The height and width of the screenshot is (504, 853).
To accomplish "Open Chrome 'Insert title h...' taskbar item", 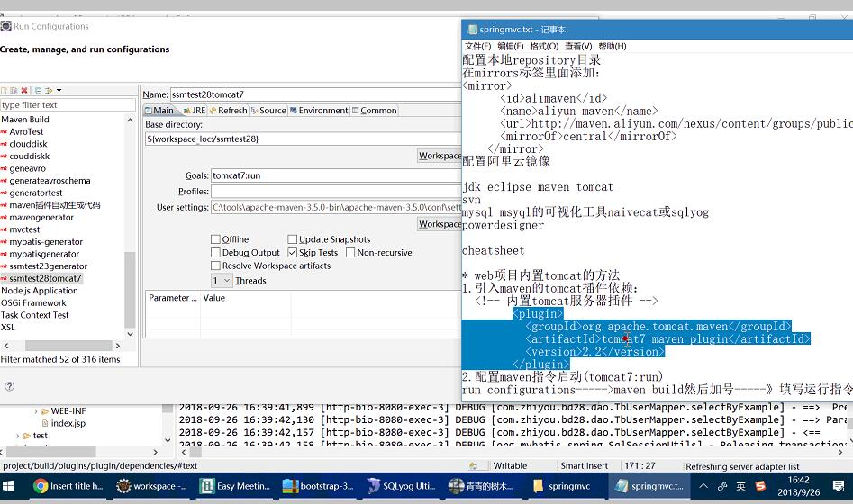I will (68, 485).
